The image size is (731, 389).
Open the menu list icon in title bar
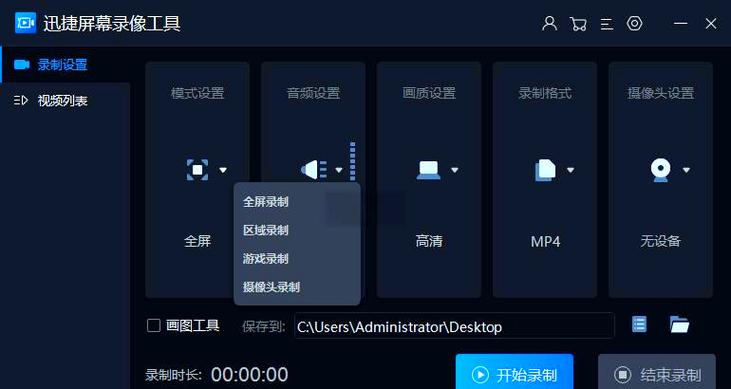[x=607, y=24]
